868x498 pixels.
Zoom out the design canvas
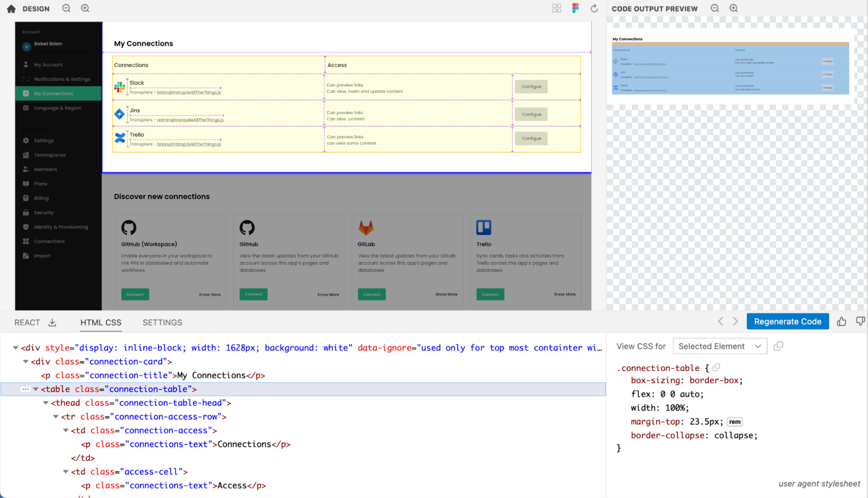pos(66,8)
